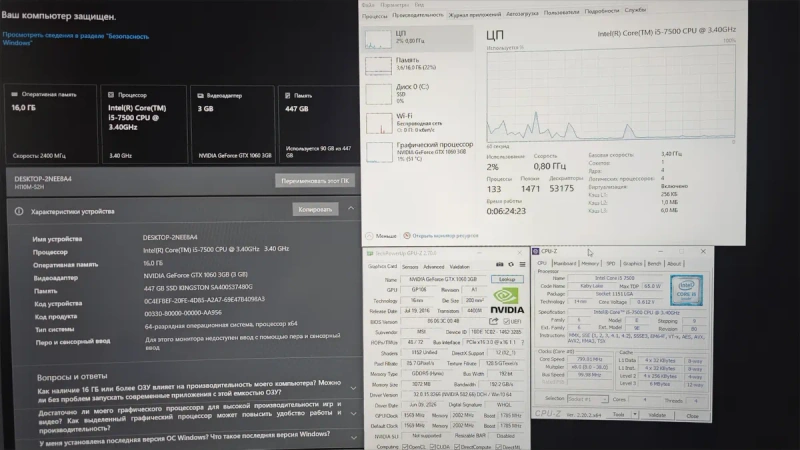Click the bus interface question mark in GPU-Z
This screenshot has width=800, height=450.
click(x=522, y=342)
